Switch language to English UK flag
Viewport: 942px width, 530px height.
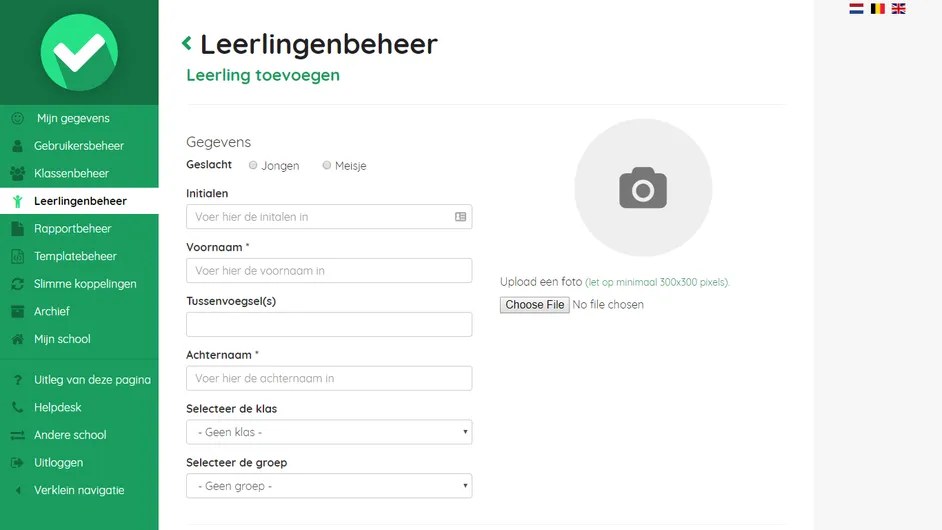899,8
